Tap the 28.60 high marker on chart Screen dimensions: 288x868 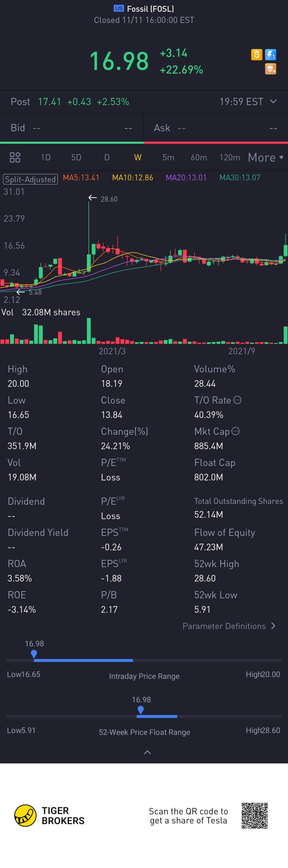(x=103, y=199)
